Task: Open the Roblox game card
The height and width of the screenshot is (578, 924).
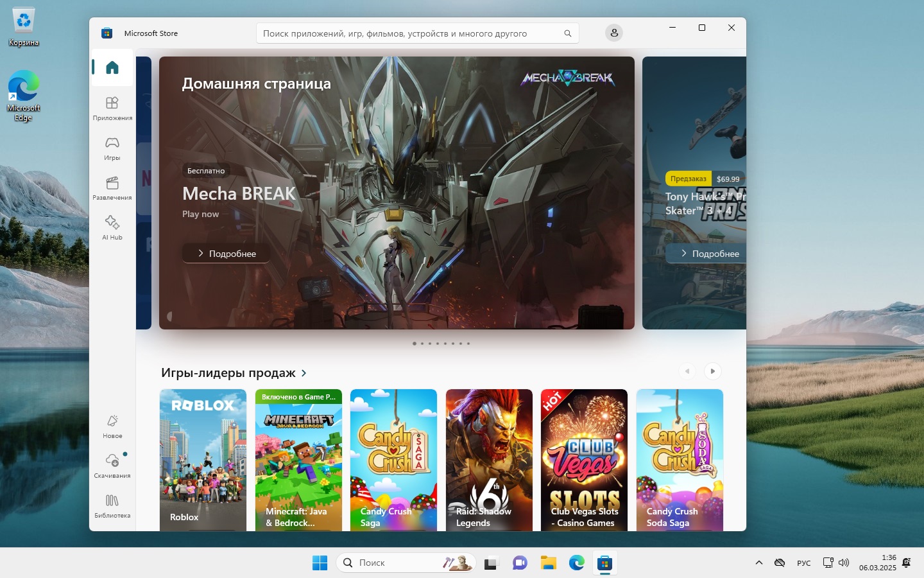Action: 203,460
